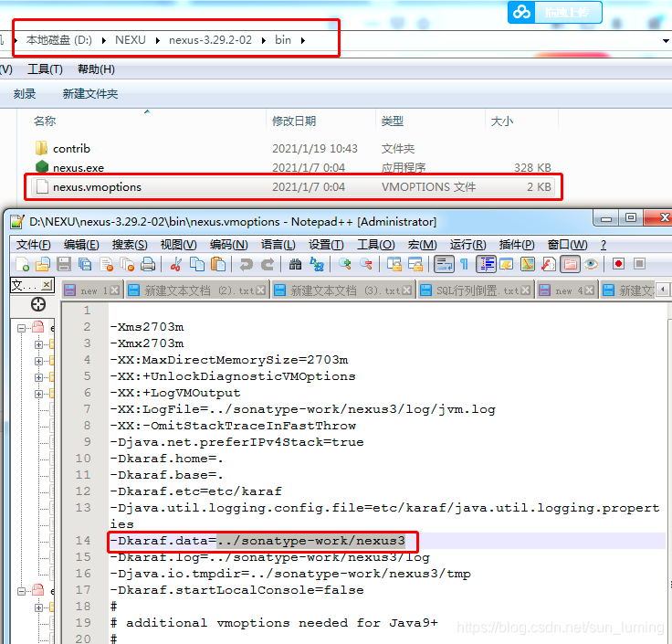Select the contrib folder in Explorer

pyautogui.click(x=293, y=148)
